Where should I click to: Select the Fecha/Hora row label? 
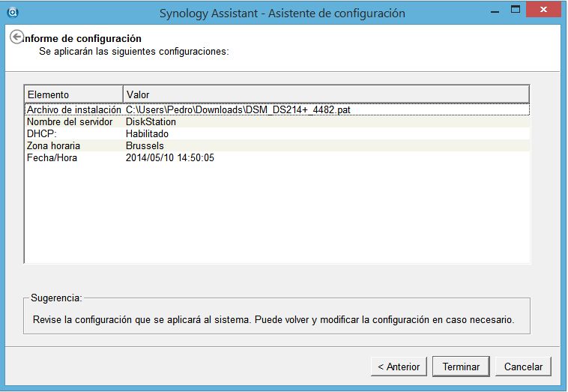tap(52, 157)
